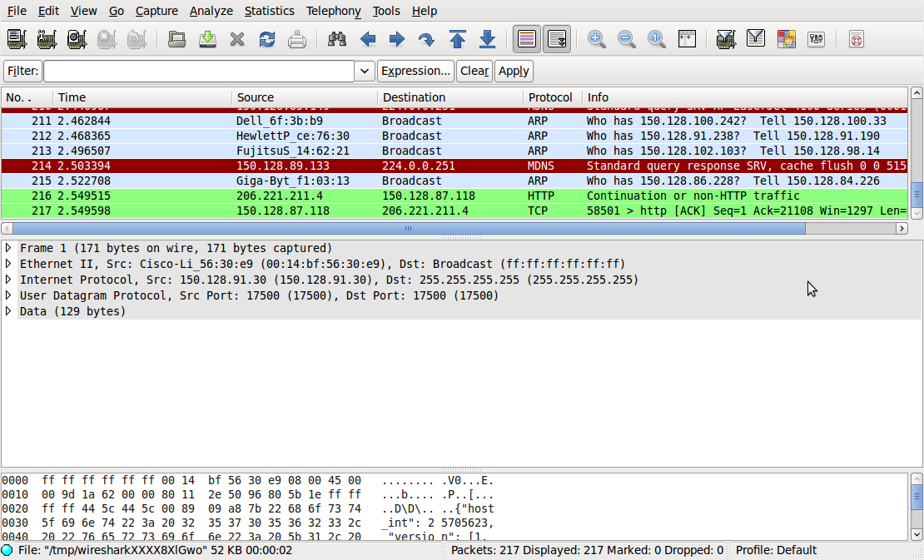Click inside the Filter text field

[198, 72]
